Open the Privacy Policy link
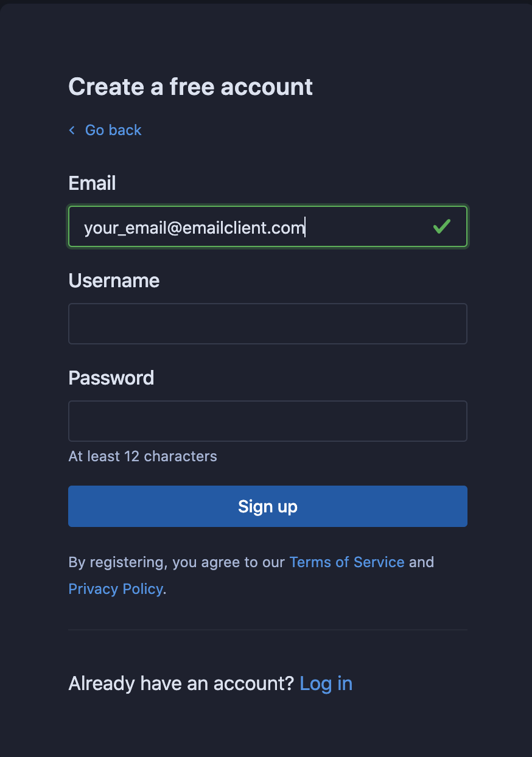 point(116,588)
